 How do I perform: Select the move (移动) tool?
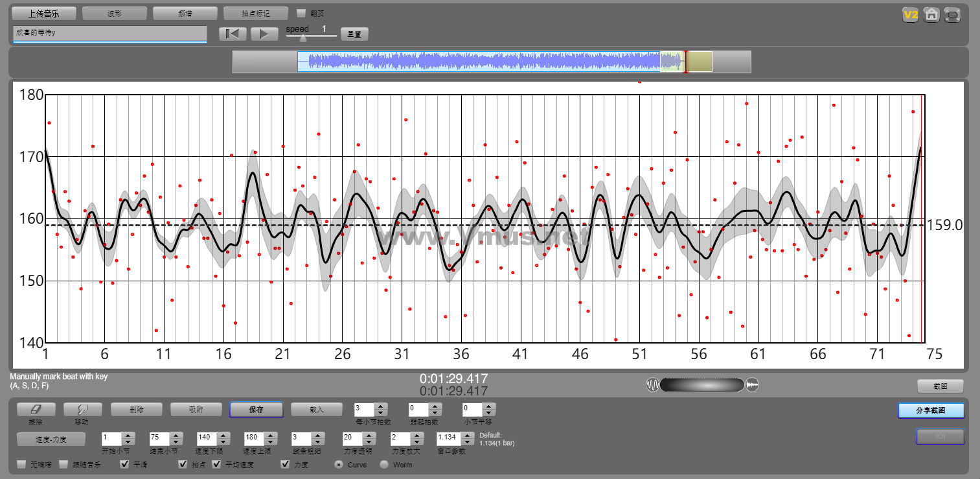pos(82,410)
